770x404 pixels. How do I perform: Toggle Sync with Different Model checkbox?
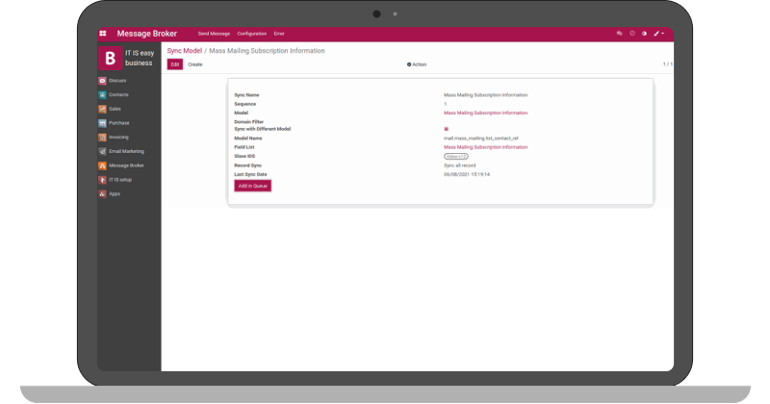pyautogui.click(x=446, y=129)
